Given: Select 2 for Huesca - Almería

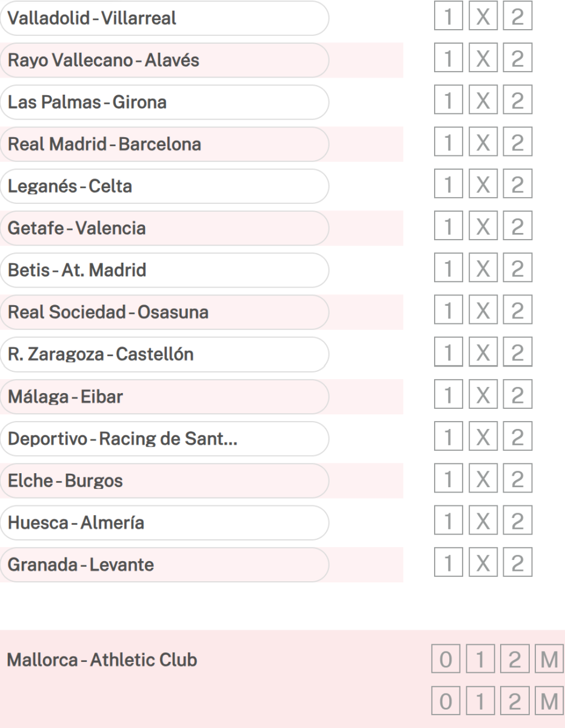Looking at the screenshot, I should (x=518, y=523).
